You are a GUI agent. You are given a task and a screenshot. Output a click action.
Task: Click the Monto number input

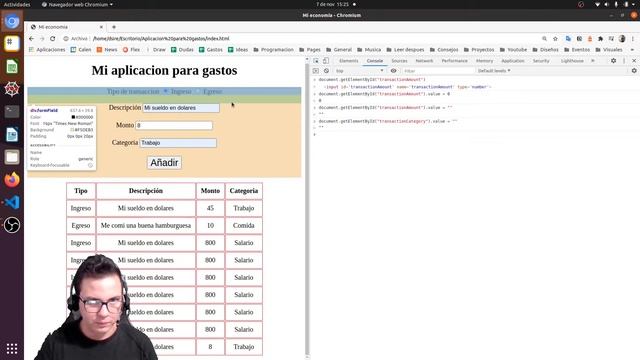174,125
